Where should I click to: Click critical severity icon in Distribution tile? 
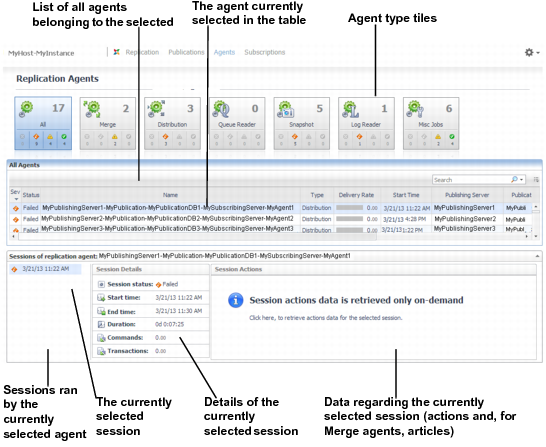pyautogui.click(x=165, y=137)
